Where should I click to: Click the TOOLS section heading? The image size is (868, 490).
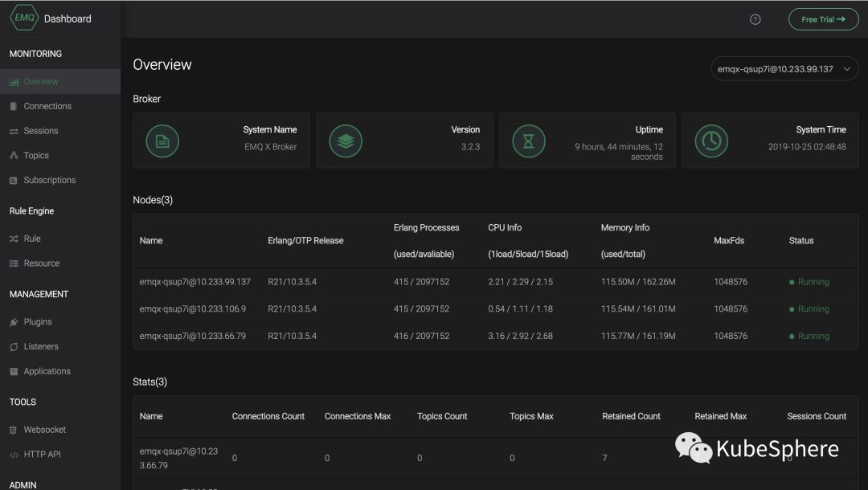point(23,402)
